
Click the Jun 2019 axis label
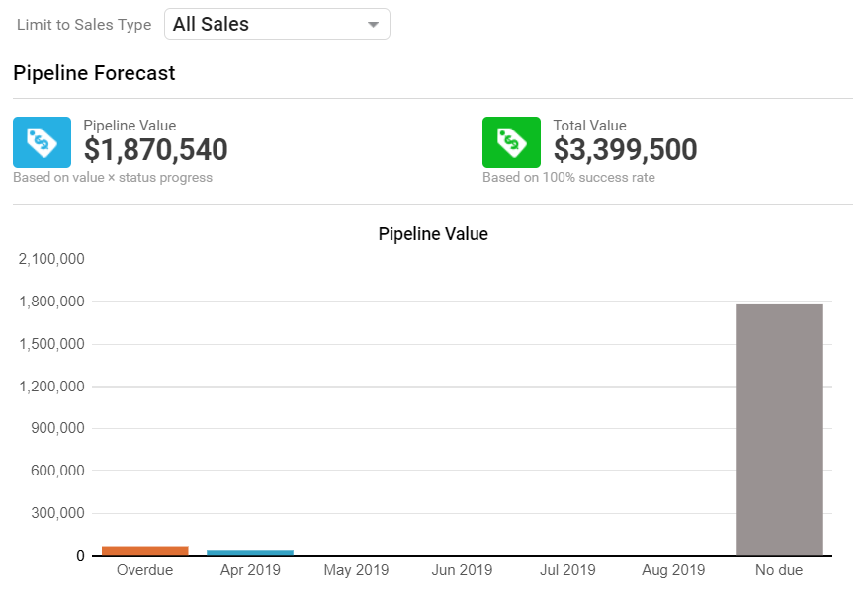tap(462, 570)
